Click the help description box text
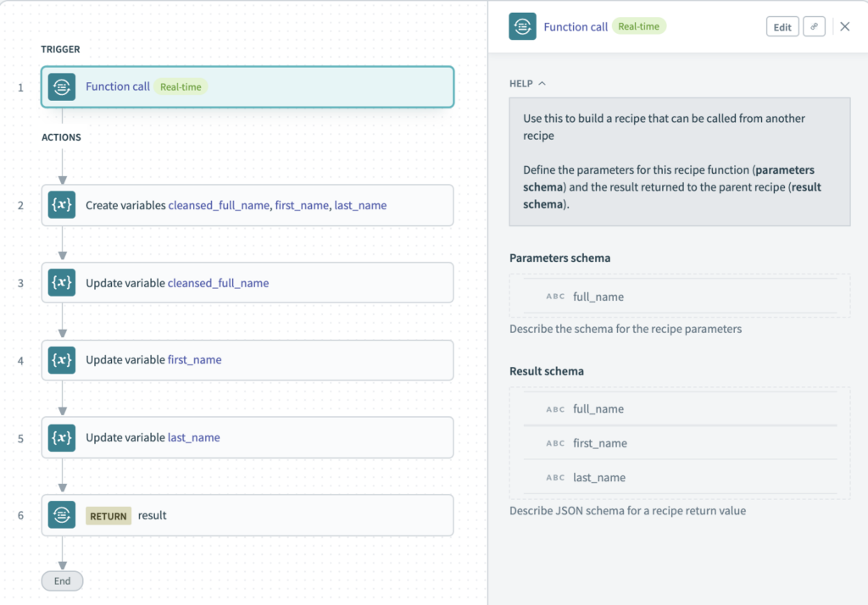The width and height of the screenshot is (868, 605). pos(680,161)
